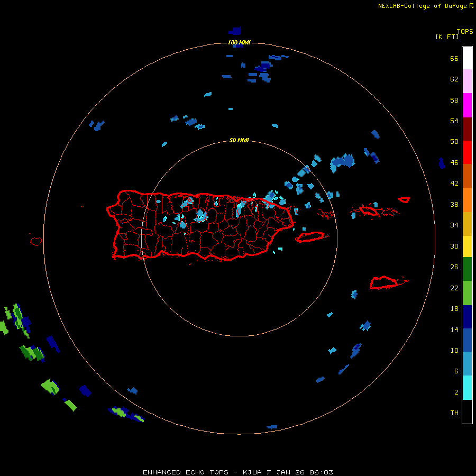476x476 pixels.
Task: Click the 66 value on the scale
Action: [454, 58]
